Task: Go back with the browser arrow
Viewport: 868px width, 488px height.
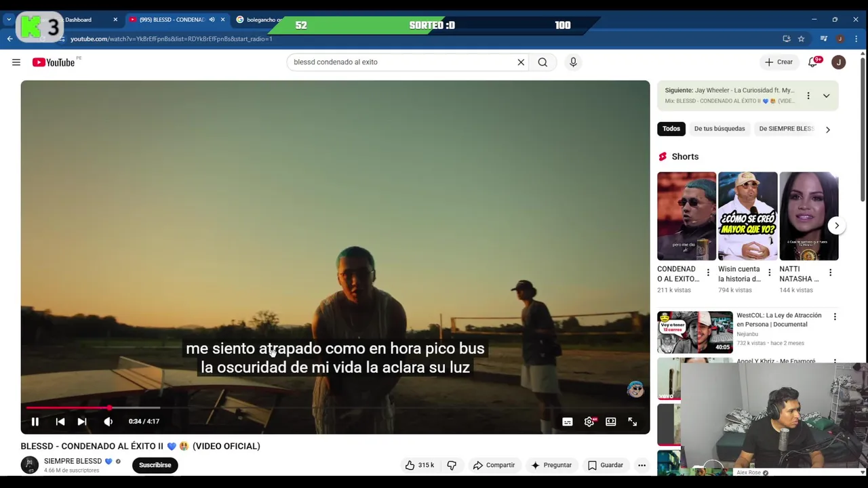Action: coord(9,39)
